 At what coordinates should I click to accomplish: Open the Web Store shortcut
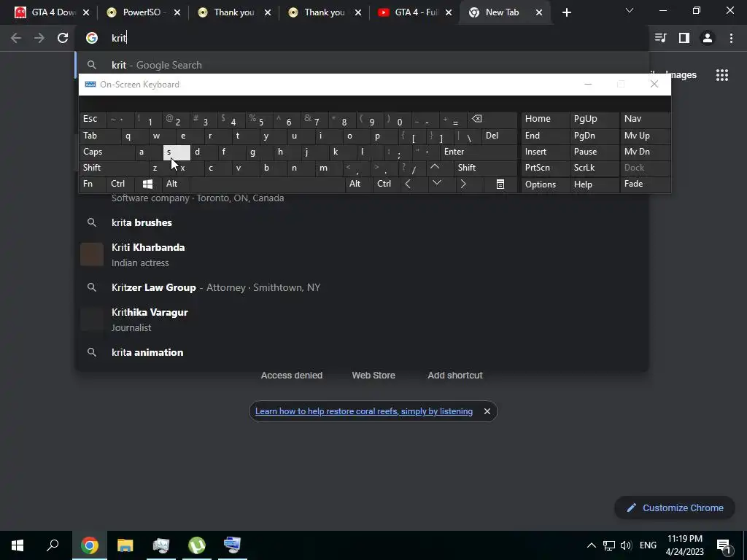tap(373, 376)
